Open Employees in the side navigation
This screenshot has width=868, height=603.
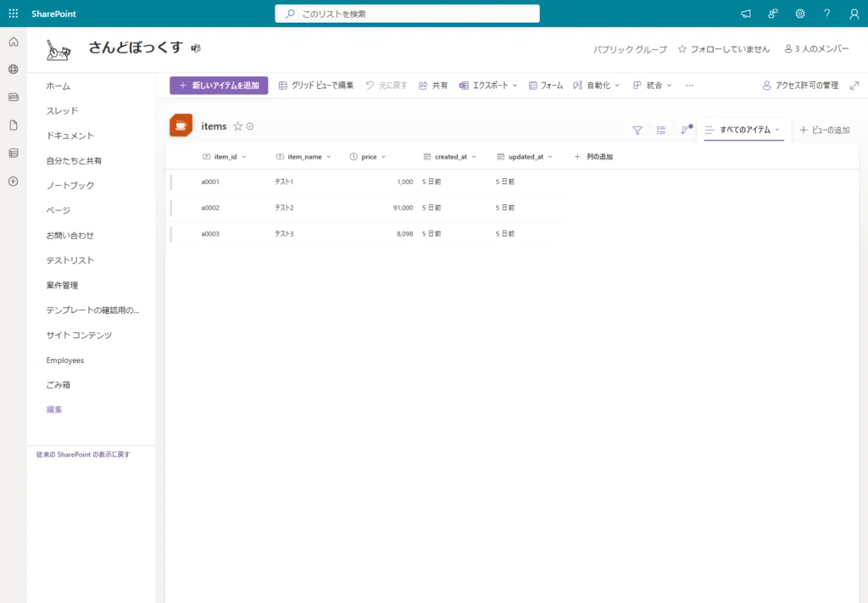click(65, 360)
